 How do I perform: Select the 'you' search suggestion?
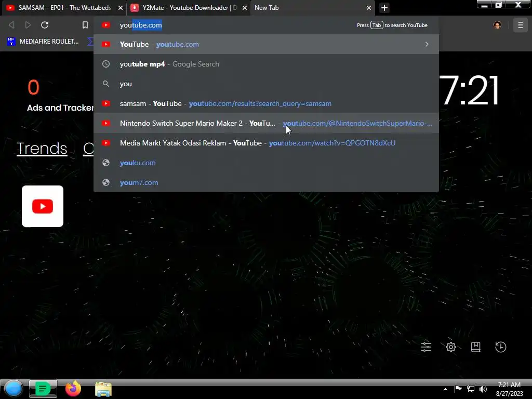click(266, 84)
